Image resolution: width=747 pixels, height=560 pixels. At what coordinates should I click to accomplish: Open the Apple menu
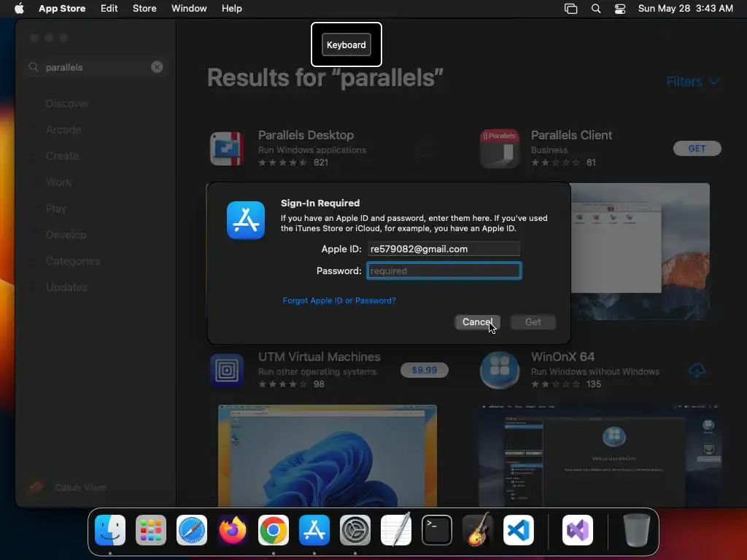click(19, 8)
